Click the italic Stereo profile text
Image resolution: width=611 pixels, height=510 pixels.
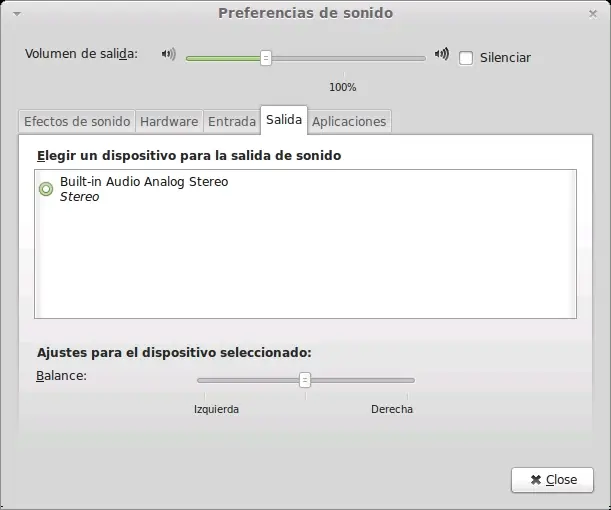[79, 197]
